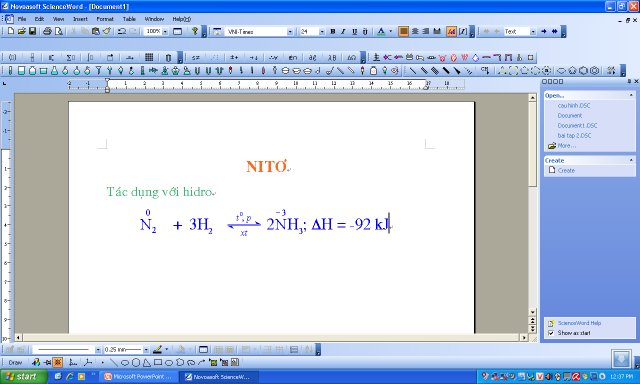Uncheck the Show at start checkbox
This screenshot has width=640, height=384.
tap(551, 333)
